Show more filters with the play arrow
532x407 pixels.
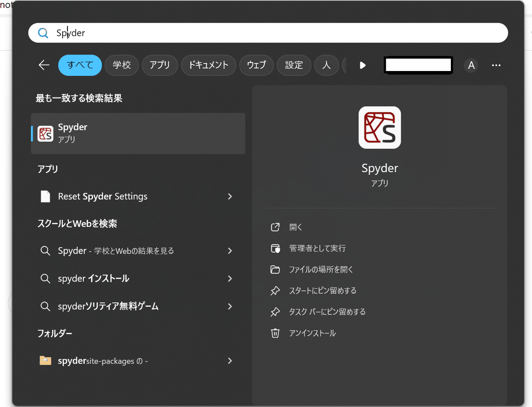(363, 65)
